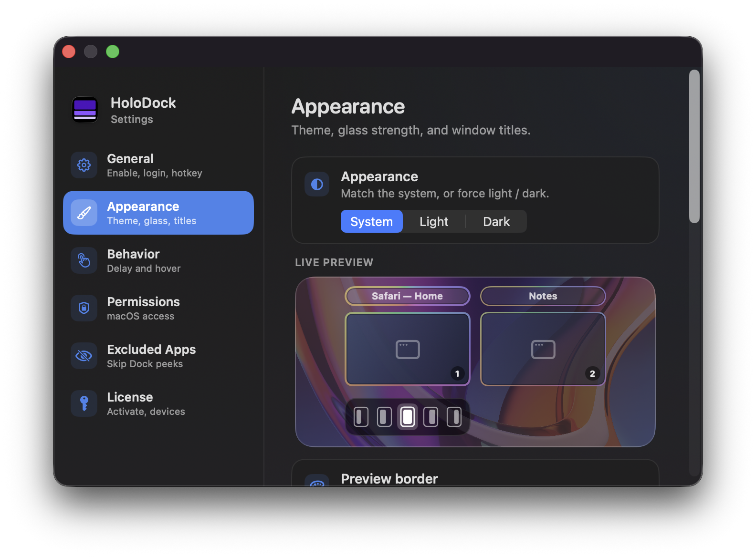Go to the Permissions section
Image resolution: width=756 pixels, height=557 pixels.
coord(158,308)
